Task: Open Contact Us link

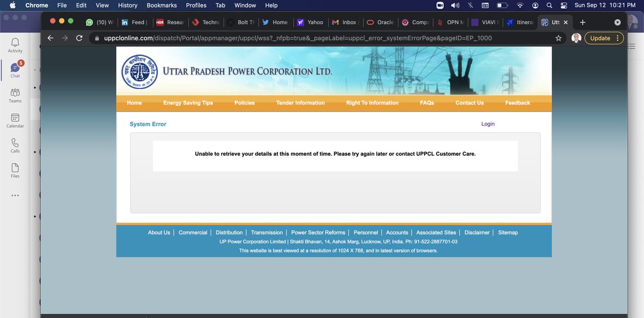Action: [470, 103]
